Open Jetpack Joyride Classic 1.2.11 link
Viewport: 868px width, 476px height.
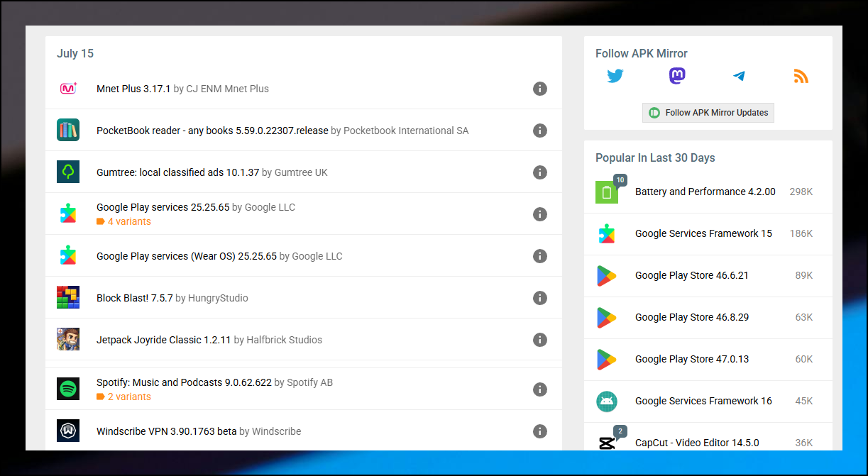(164, 340)
